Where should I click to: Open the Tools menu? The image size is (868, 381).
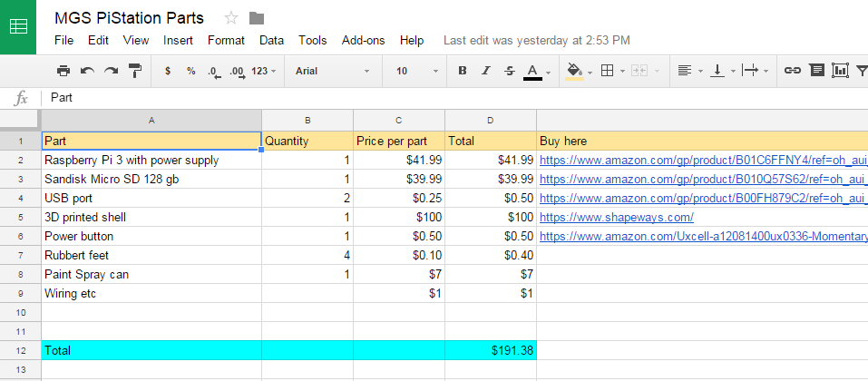(x=313, y=41)
